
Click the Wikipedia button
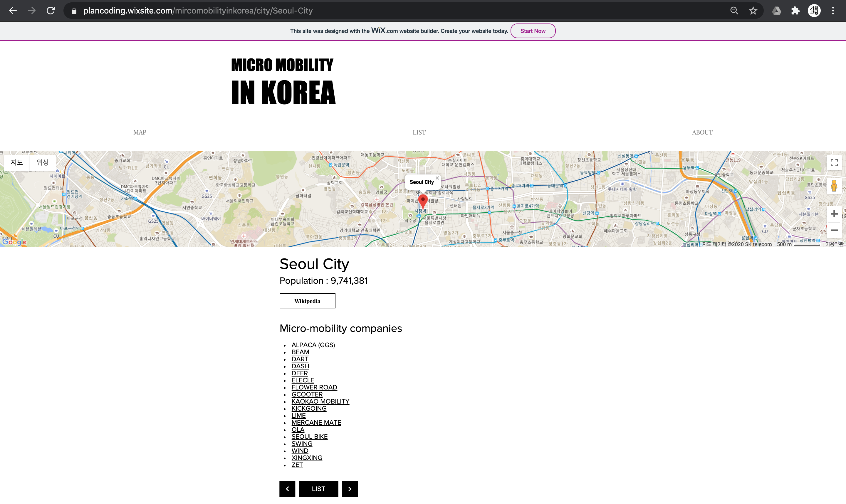pos(307,301)
